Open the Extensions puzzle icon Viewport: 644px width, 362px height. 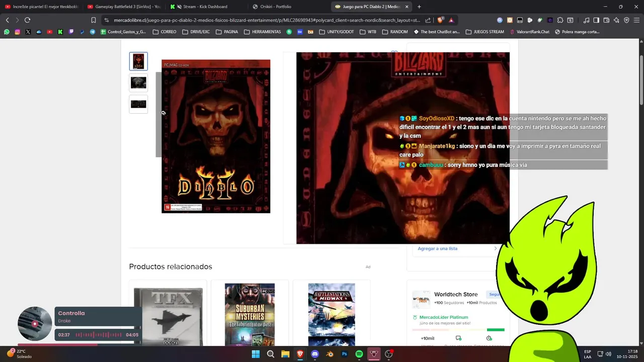560,20
